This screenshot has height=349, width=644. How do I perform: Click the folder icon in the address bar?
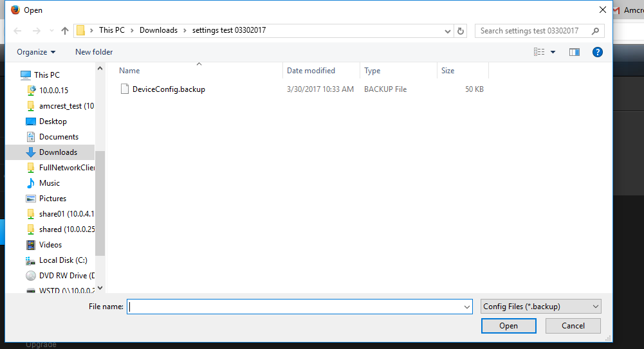pyautogui.click(x=81, y=30)
